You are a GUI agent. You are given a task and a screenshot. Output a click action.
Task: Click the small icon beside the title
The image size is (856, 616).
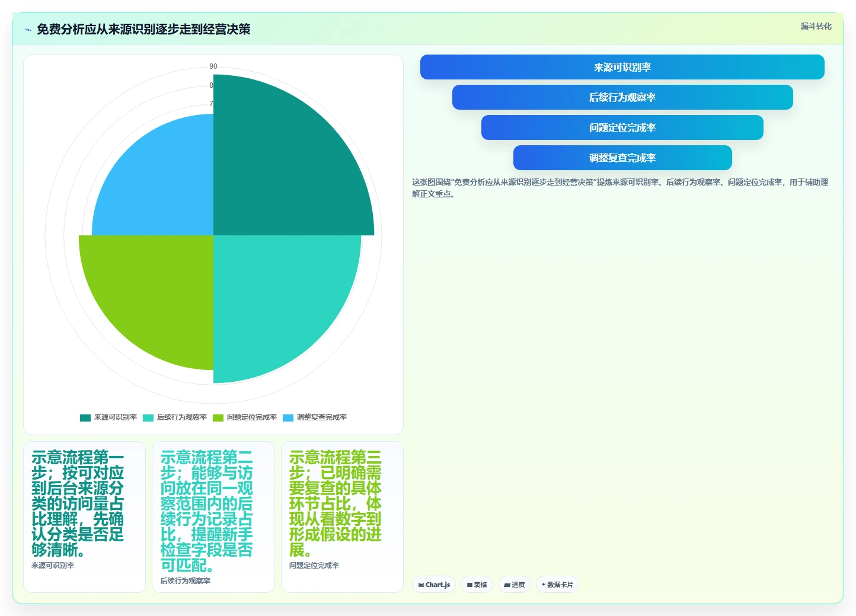click(x=28, y=30)
